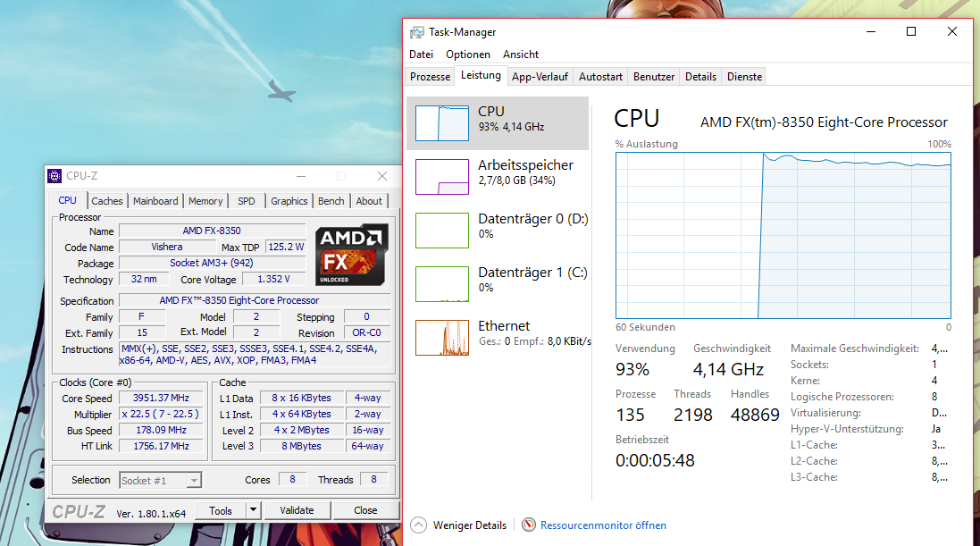Open the Tools dropdown arrow in CPU-Z
This screenshot has height=546, width=980.
253,510
